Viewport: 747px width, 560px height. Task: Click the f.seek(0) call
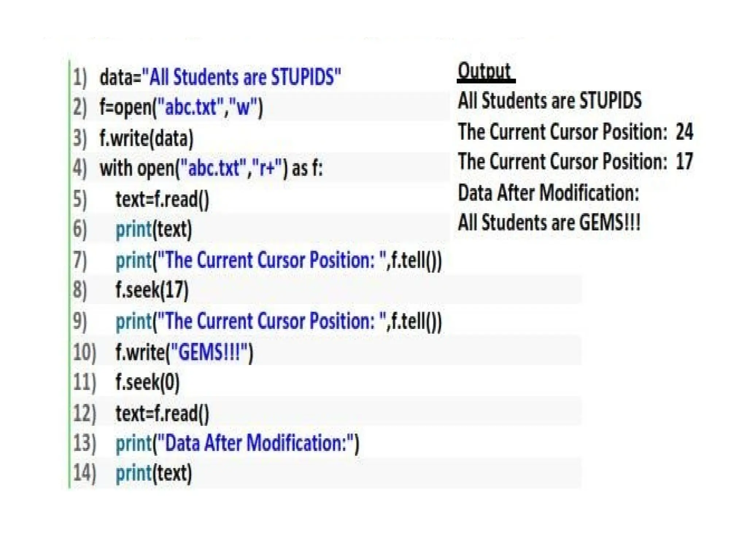point(148,382)
